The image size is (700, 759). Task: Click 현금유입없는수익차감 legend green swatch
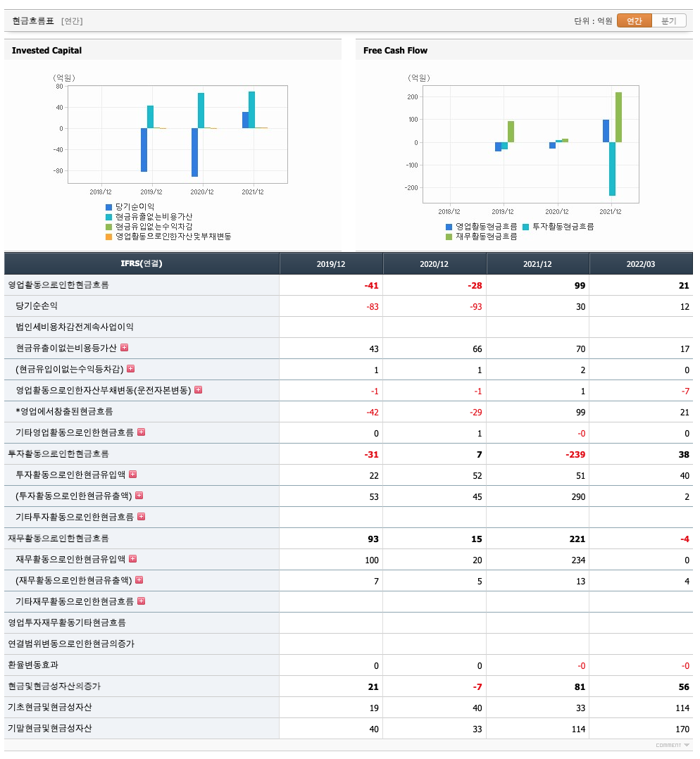(109, 227)
